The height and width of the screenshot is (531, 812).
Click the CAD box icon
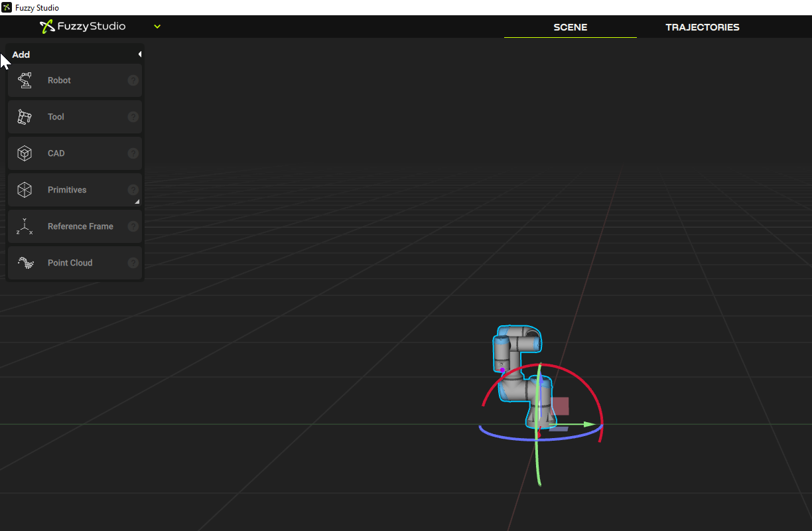[25, 153]
